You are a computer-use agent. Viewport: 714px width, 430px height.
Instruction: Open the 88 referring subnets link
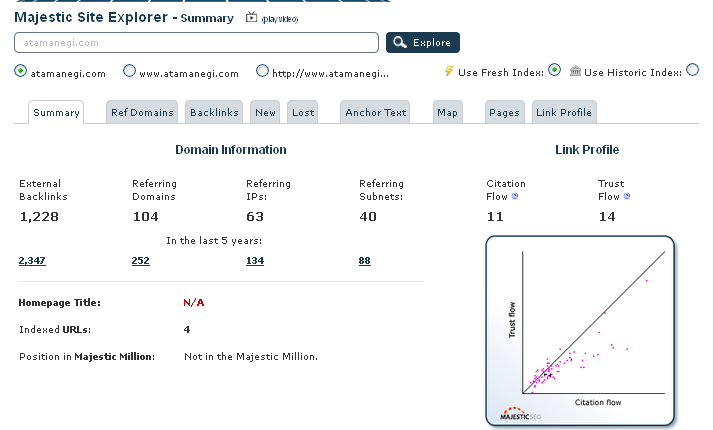[x=364, y=261]
